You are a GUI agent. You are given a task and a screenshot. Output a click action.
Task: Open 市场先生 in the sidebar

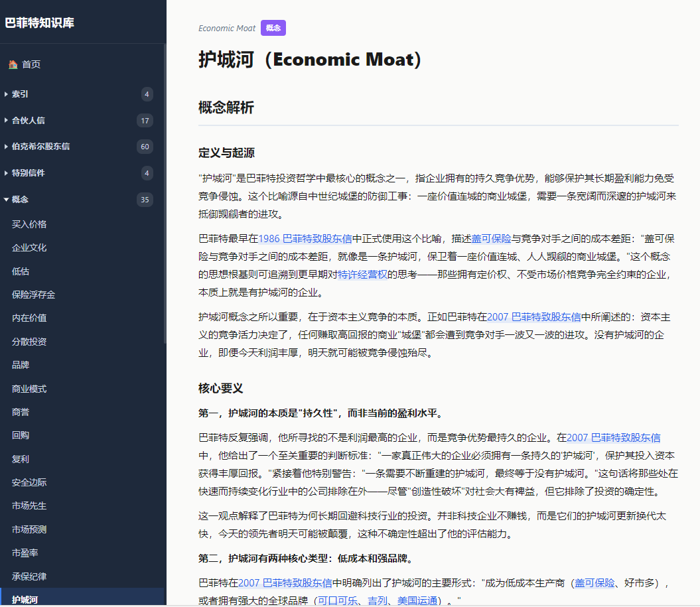(x=29, y=506)
